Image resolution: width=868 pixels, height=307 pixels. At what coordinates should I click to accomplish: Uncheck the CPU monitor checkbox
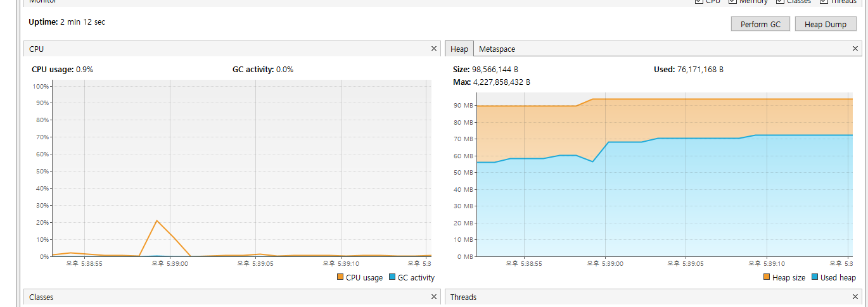(x=699, y=2)
